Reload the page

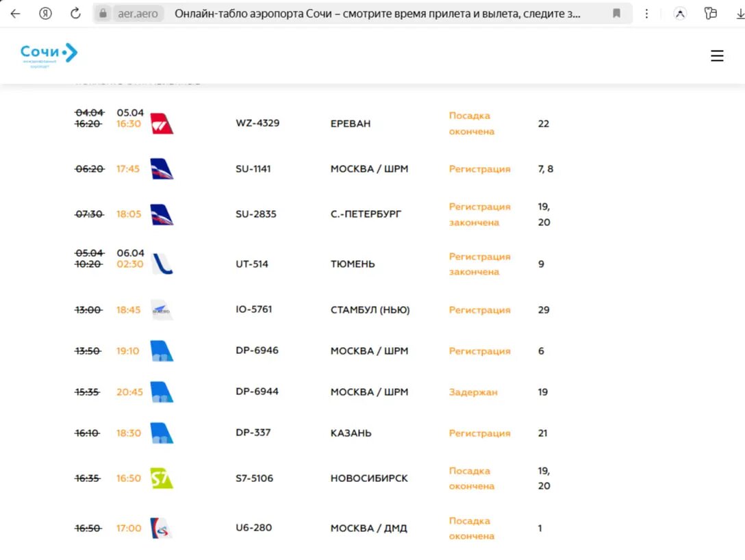coord(75,13)
